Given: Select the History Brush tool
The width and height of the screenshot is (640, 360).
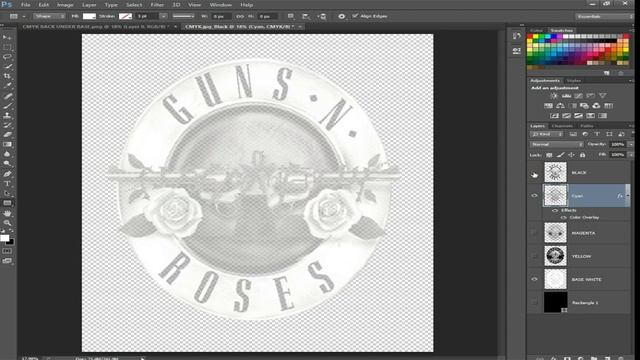Looking at the screenshot, I should 7,125.
